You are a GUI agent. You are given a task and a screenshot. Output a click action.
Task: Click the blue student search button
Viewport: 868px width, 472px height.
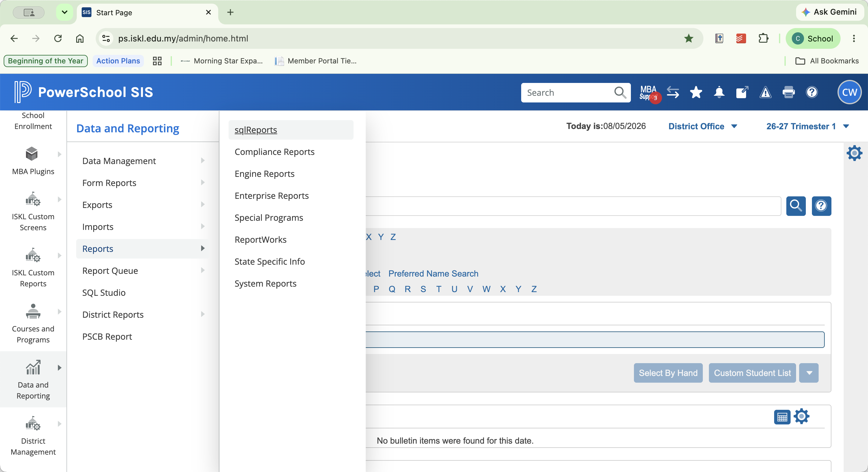coord(796,206)
